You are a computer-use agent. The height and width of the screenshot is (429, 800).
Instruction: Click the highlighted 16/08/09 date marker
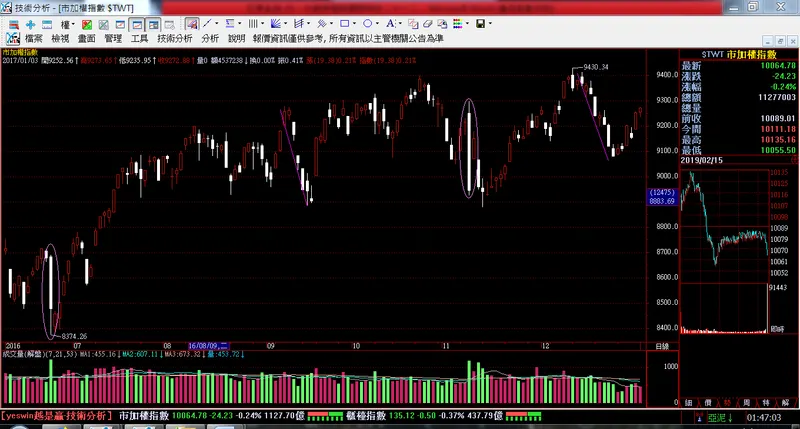click(209, 346)
